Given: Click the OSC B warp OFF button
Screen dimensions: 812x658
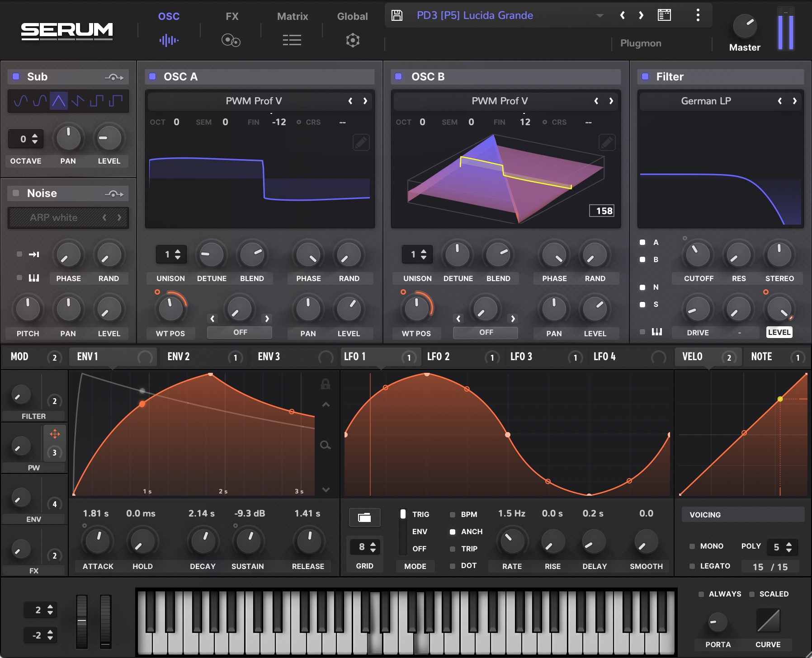Looking at the screenshot, I should point(486,333).
